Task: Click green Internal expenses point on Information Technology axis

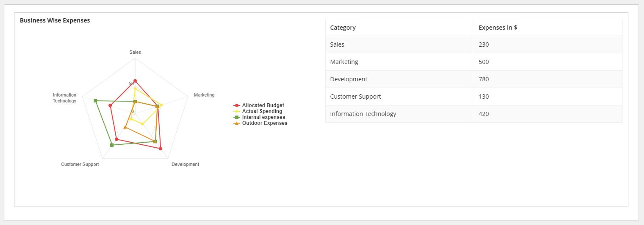Action: coord(95,101)
